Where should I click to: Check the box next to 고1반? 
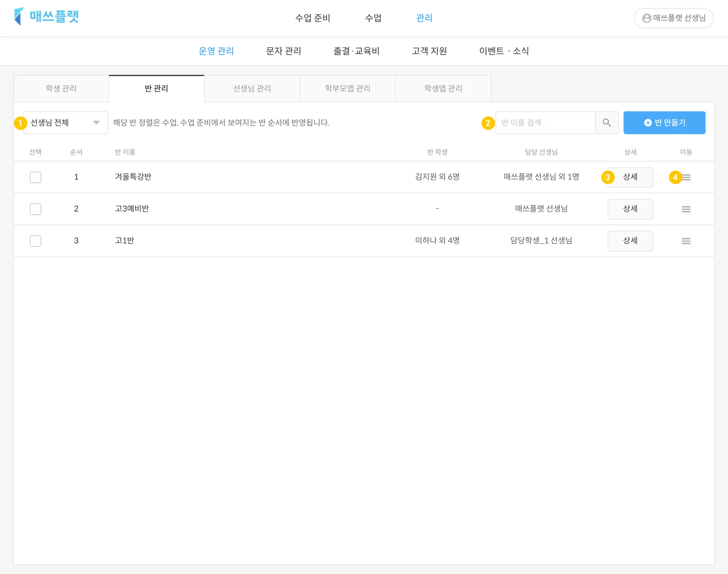click(36, 241)
